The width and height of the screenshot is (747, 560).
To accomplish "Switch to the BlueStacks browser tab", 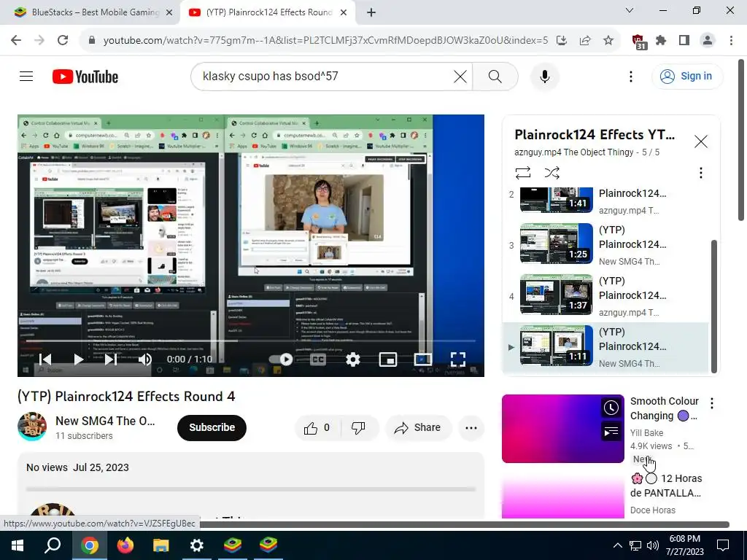I will click(89, 12).
